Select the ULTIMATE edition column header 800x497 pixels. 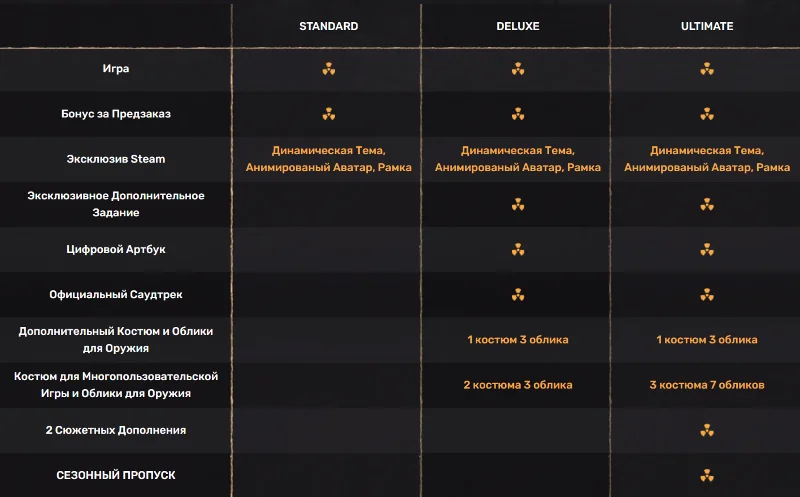point(707,26)
